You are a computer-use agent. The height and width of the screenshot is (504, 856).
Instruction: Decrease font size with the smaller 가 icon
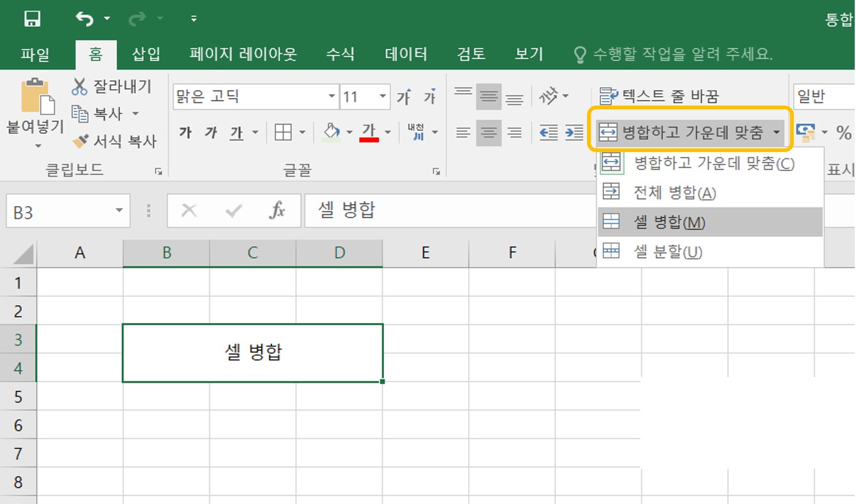430,97
